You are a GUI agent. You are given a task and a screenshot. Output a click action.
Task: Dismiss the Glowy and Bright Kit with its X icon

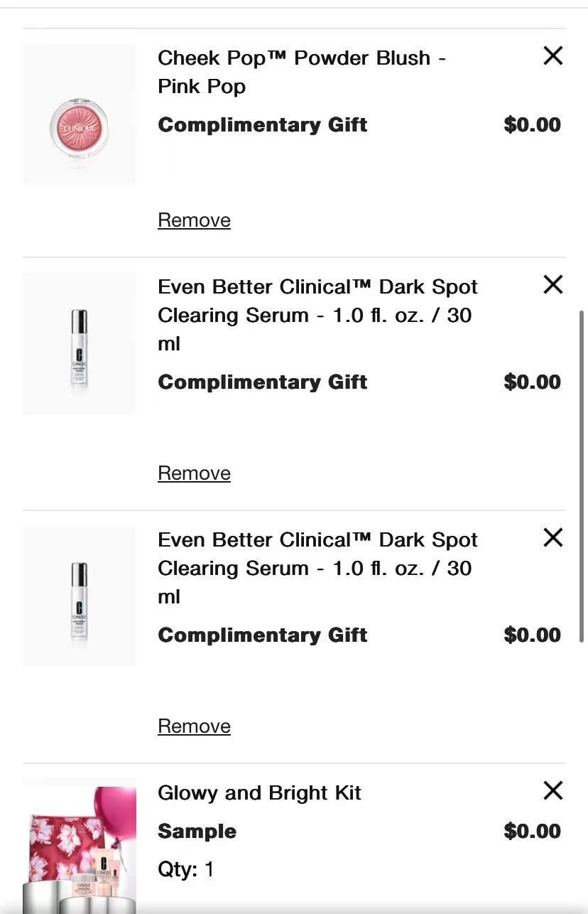(x=552, y=791)
